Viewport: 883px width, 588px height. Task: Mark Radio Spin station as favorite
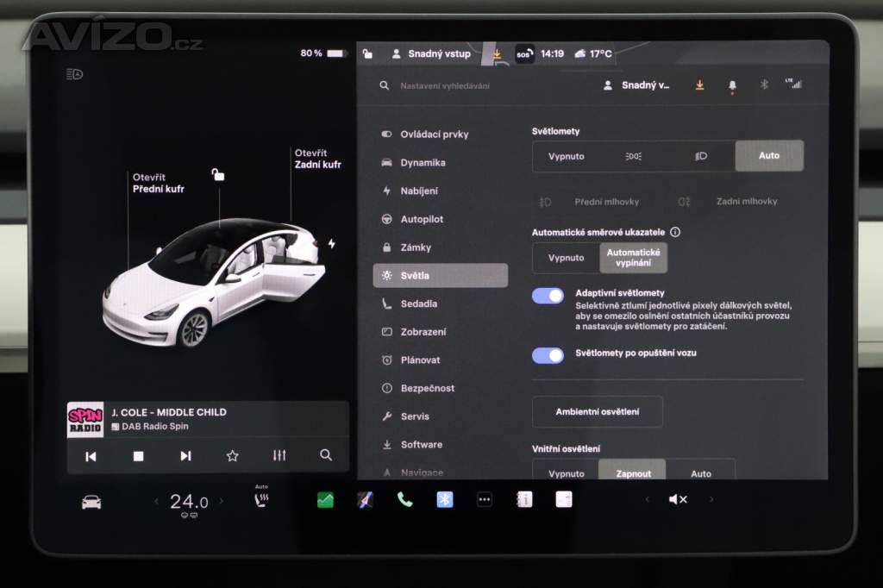(x=232, y=456)
